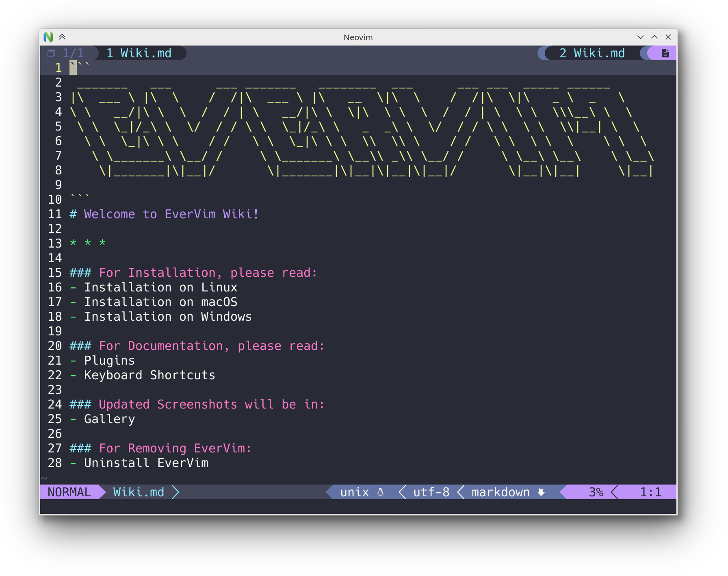
Task: Minimize the Neovim window
Action: click(641, 37)
